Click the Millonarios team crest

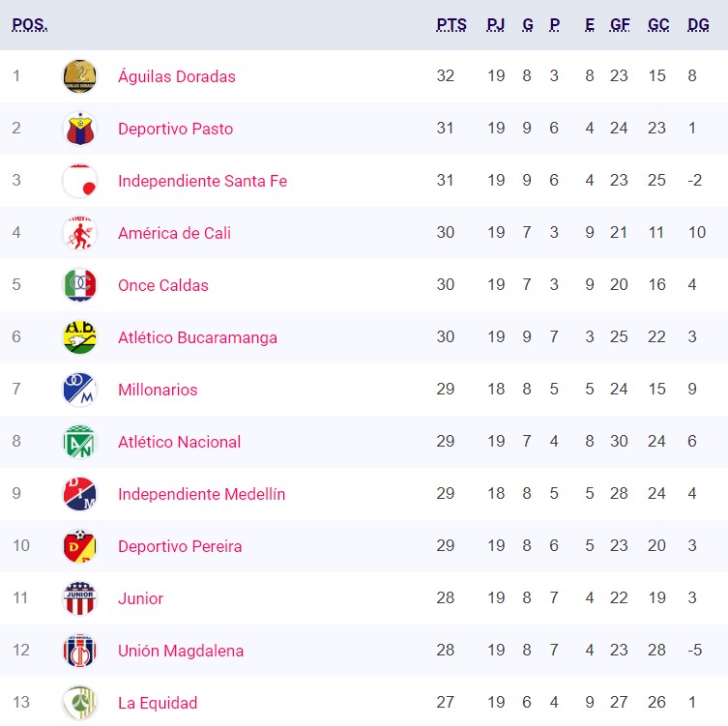pyautogui.click(x=79, y=390)
